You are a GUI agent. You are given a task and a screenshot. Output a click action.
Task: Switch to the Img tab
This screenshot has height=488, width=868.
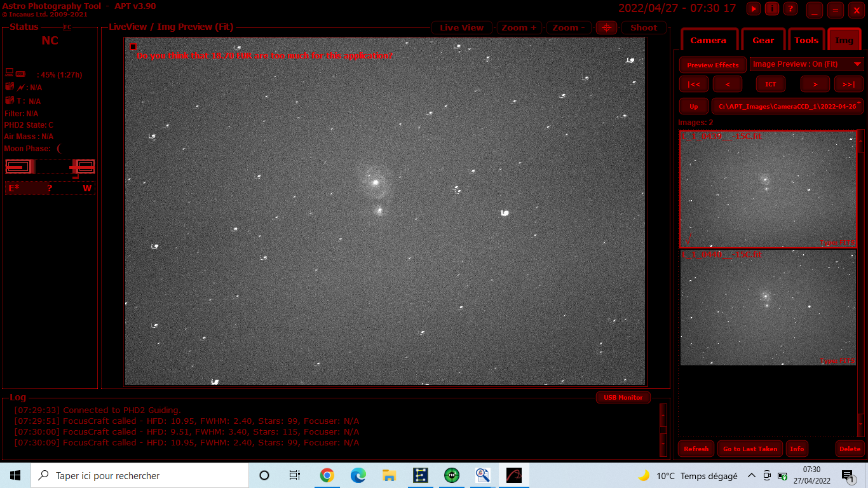point(844,40)
